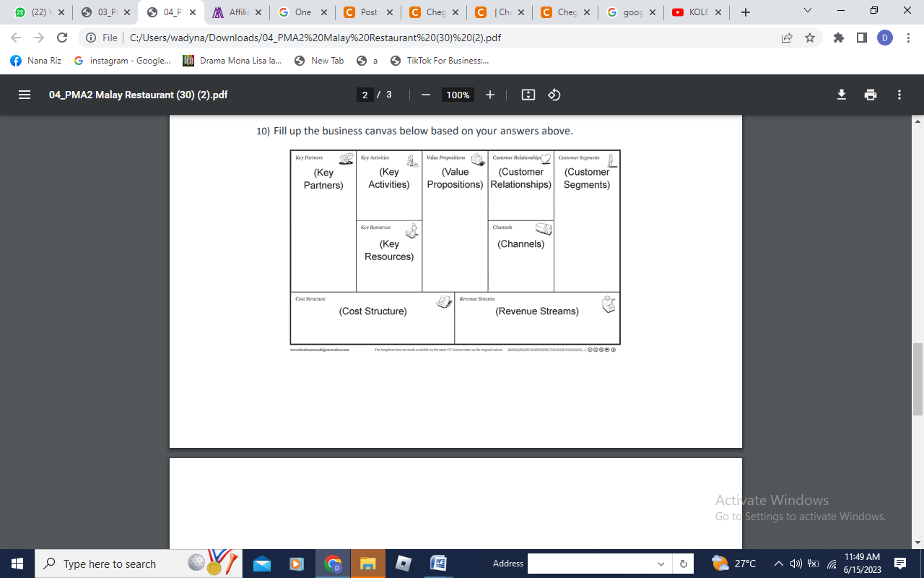The image size is (924, 578).
Task: Open the TikTok For Business bookmark
Action: pyautogui.click(x=440, y=61)
